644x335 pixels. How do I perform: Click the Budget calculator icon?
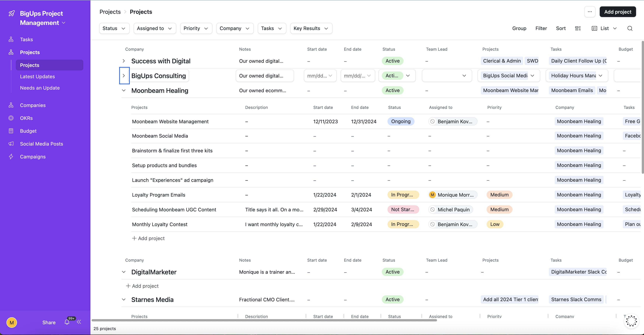pos(11,131)
